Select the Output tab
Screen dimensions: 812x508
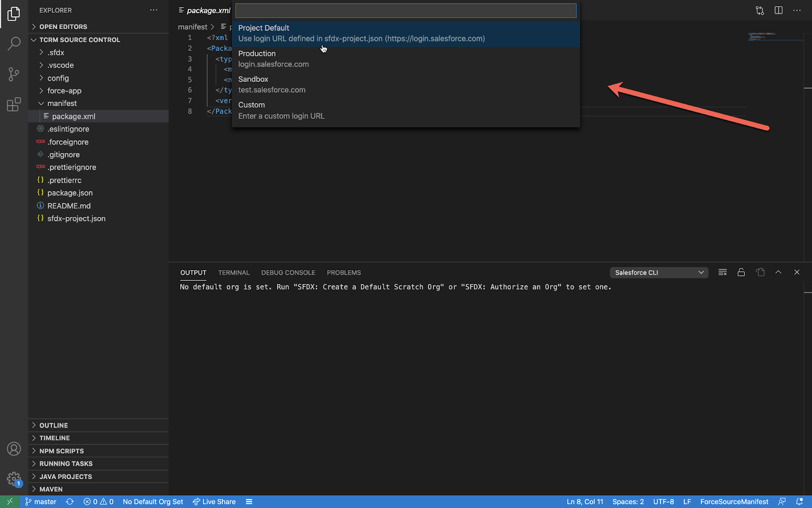pos(193,273)
